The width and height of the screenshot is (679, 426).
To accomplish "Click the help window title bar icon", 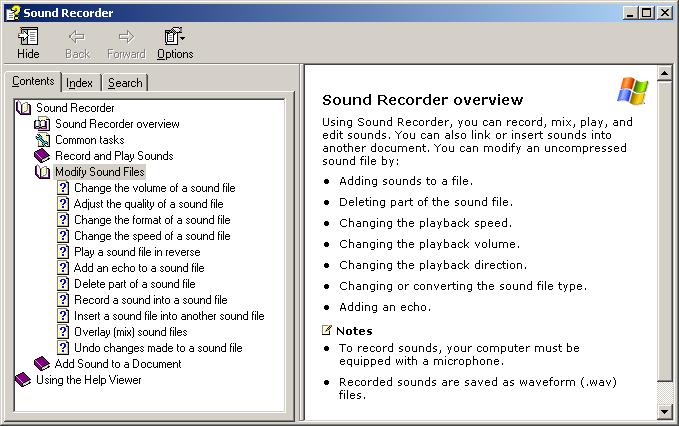I will coord(13,13).
